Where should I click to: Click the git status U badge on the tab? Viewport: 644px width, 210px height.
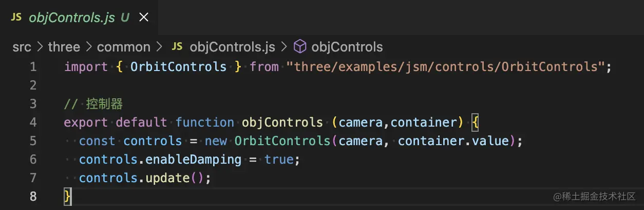pyautogui.click(x=125, y=17)
